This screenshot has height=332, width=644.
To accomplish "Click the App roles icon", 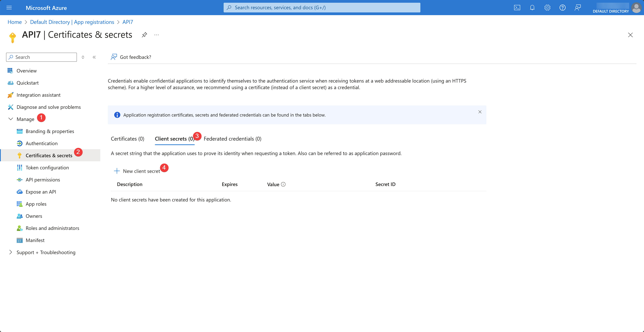I will (x=19, y=204).
